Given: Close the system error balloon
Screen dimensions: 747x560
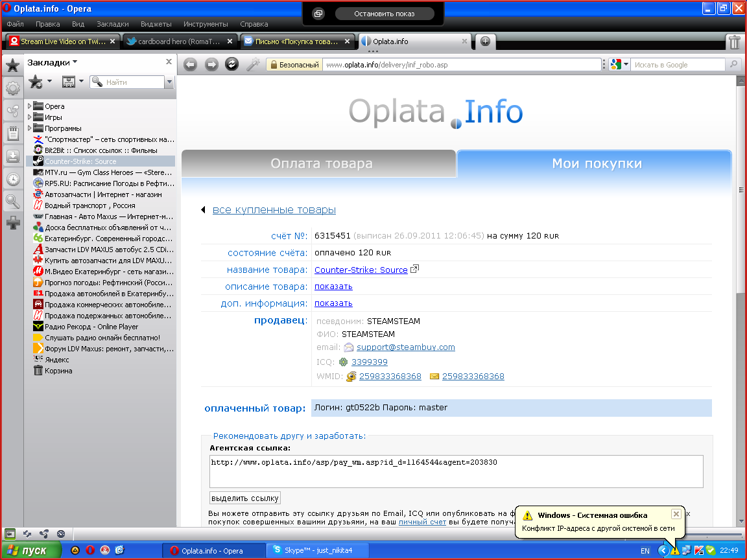Looking at the screenshot, I should tap(676, 514).
